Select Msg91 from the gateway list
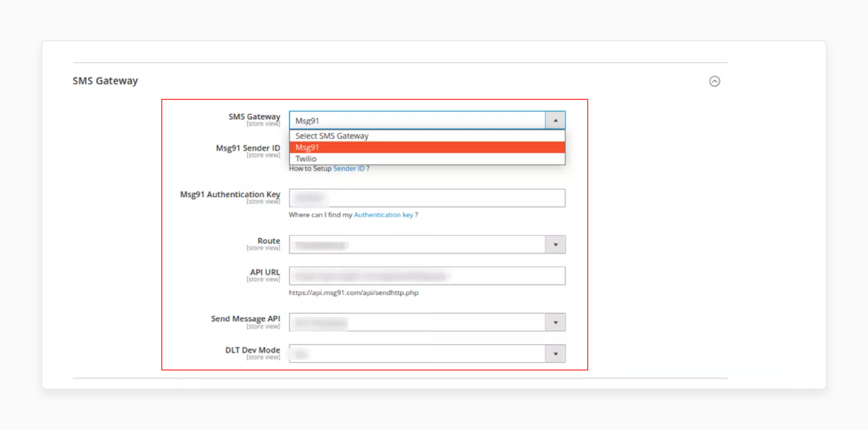 (427, 147)
